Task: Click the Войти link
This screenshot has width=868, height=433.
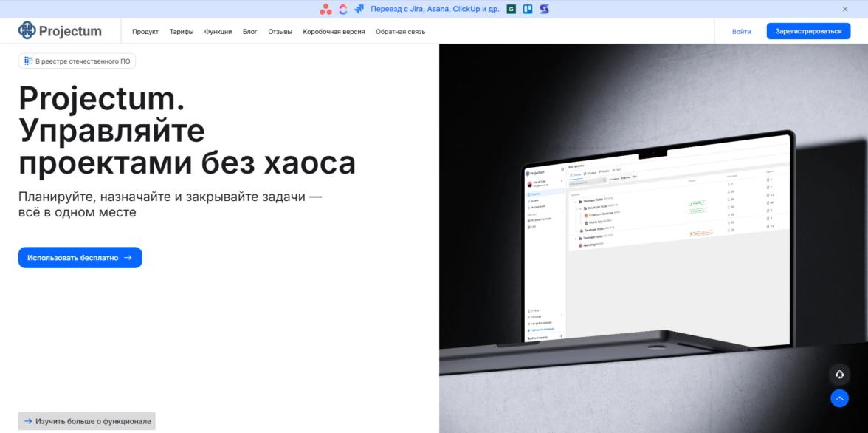Action: point(741,32)
